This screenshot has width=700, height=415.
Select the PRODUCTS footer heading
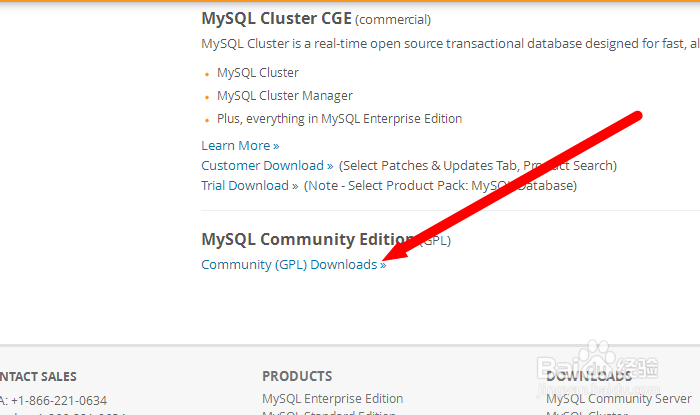coord(297,376)
